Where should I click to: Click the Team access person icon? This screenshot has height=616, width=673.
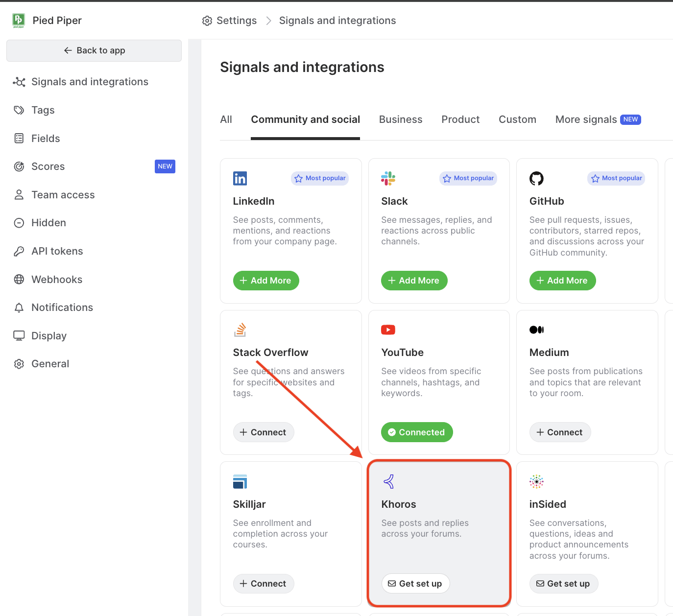pyautogui.click(x=19, y=195)
